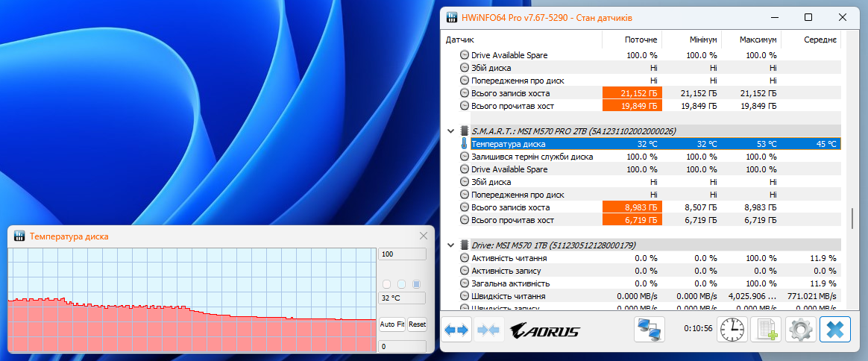Click the collapse sensors arrows icon

coord(488,330)
